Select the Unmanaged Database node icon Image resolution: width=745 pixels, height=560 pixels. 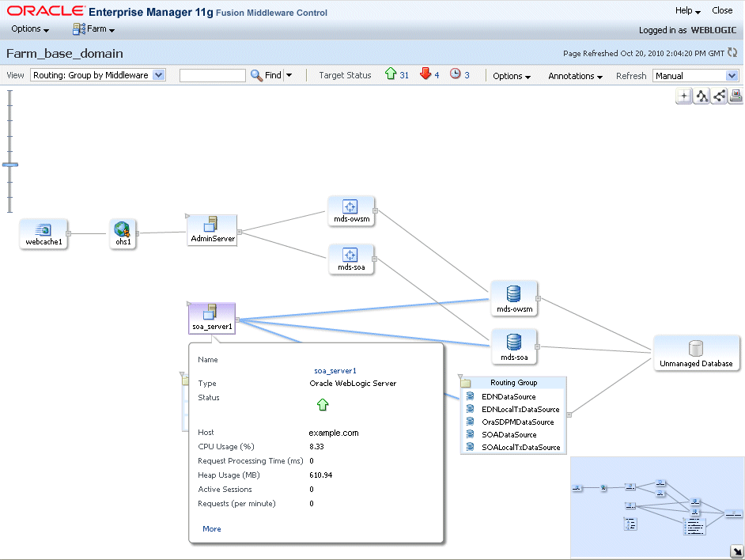696,348
